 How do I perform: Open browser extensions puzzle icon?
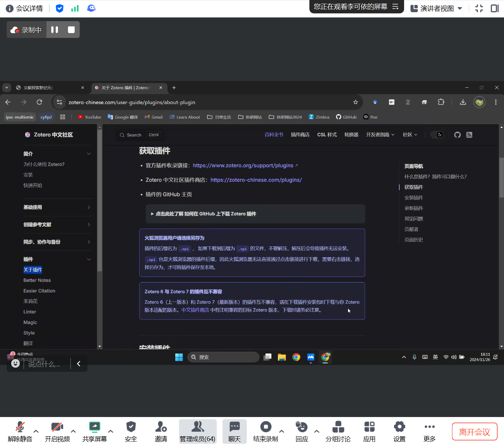coord(441,102)
